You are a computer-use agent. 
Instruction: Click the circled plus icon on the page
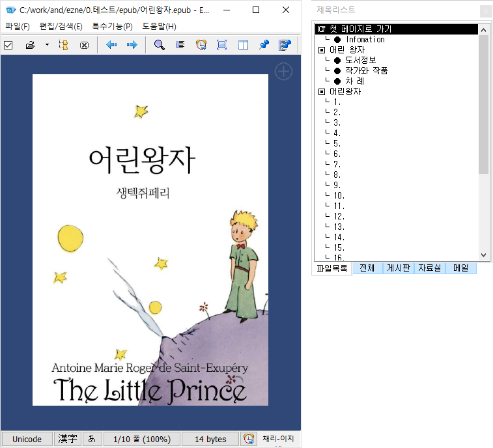click(x=283, y=72)
